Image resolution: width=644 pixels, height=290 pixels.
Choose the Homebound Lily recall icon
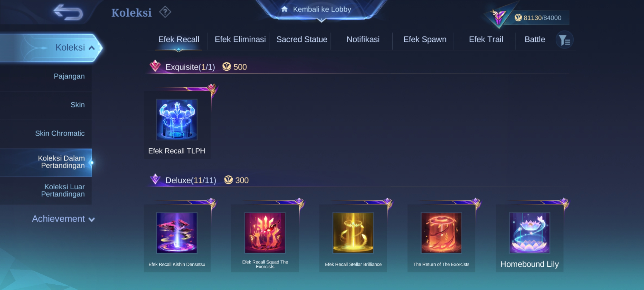530,233
